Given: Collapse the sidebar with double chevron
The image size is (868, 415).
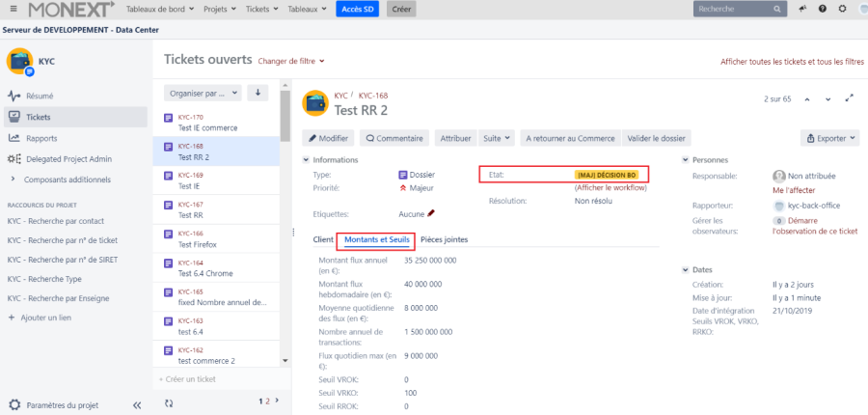Looking at the screenshot, I should (x=136, y=405).
